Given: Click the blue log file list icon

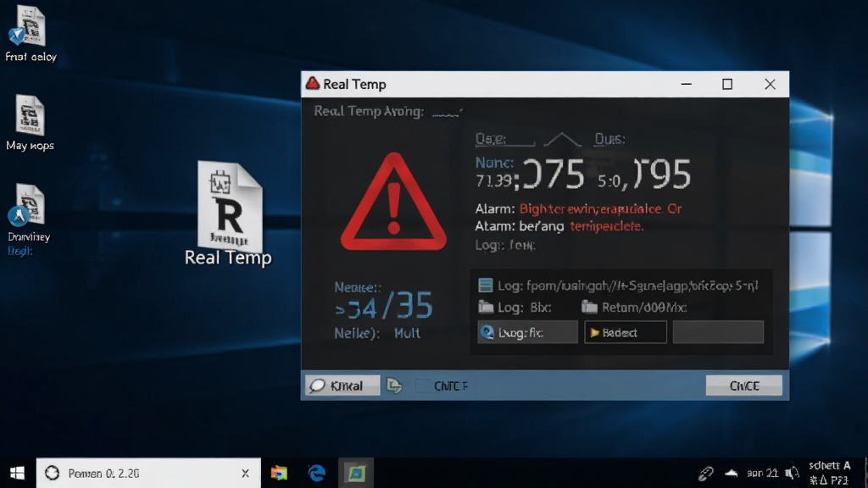Looking at the screenshot, I should click(x=486, y=285).
